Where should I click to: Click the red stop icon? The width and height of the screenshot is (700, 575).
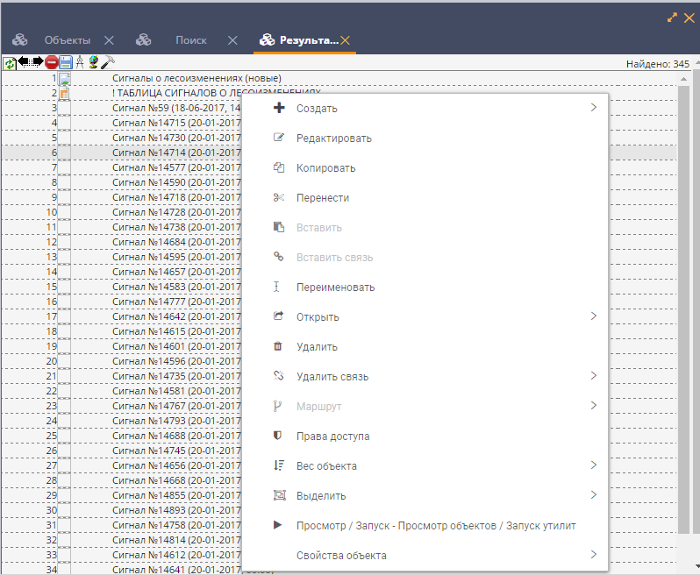pyautogui.click(x=51, y=63)
